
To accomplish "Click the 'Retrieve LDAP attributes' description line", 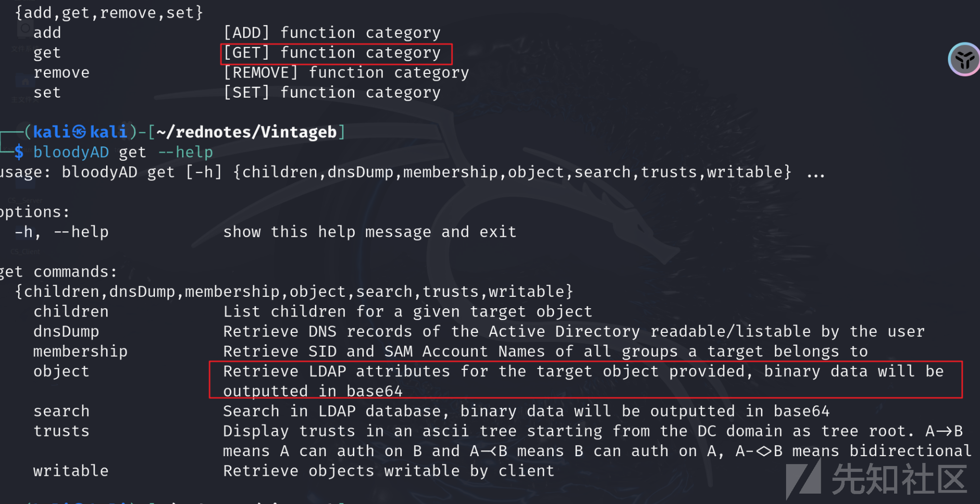I will (583, 371).
